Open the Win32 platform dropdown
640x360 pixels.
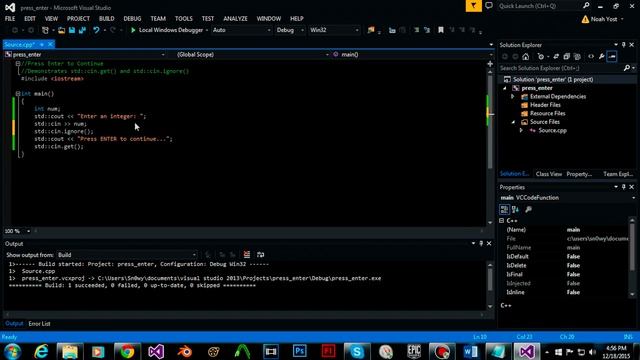pyautogui.click(x=334, y=30)
